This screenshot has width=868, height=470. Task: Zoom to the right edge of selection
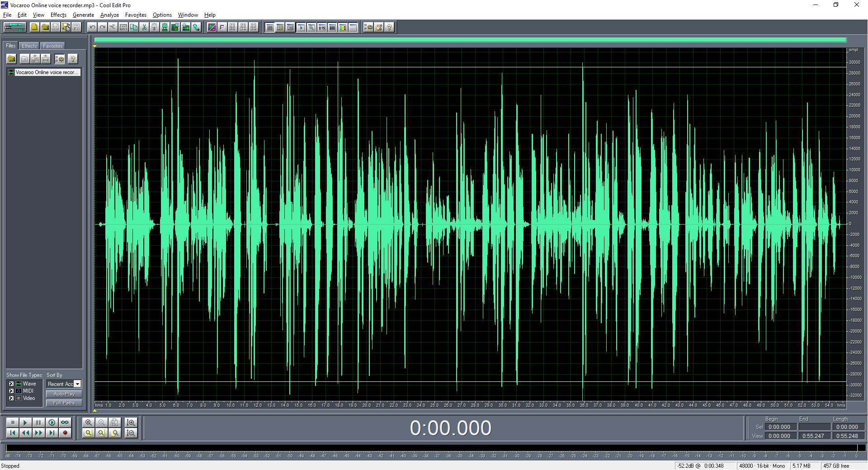point(115,433)
